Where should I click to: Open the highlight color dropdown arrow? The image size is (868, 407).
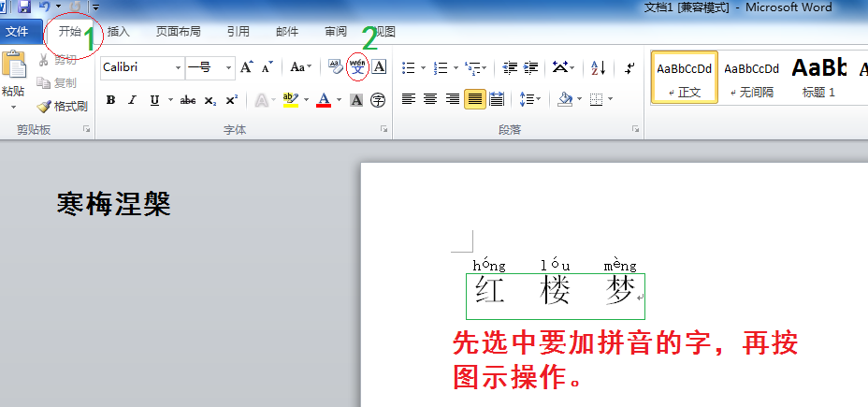pos(306,100)
